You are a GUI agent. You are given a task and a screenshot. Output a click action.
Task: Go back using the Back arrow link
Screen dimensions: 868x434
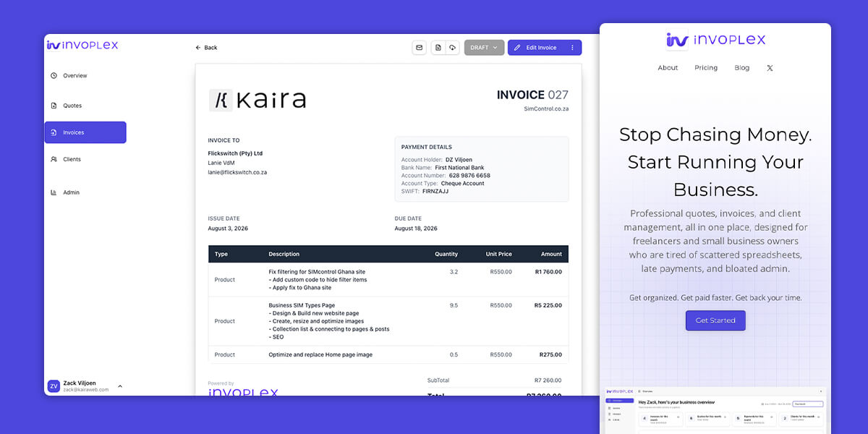(x=206, y=48)
